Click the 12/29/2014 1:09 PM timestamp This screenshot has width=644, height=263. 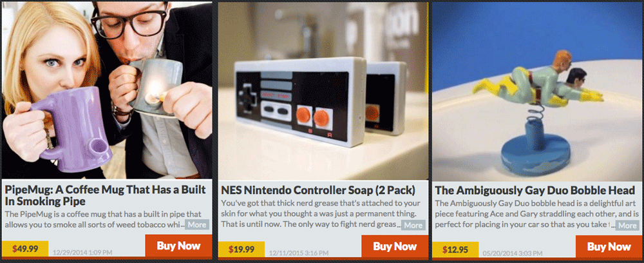point(81,252)
